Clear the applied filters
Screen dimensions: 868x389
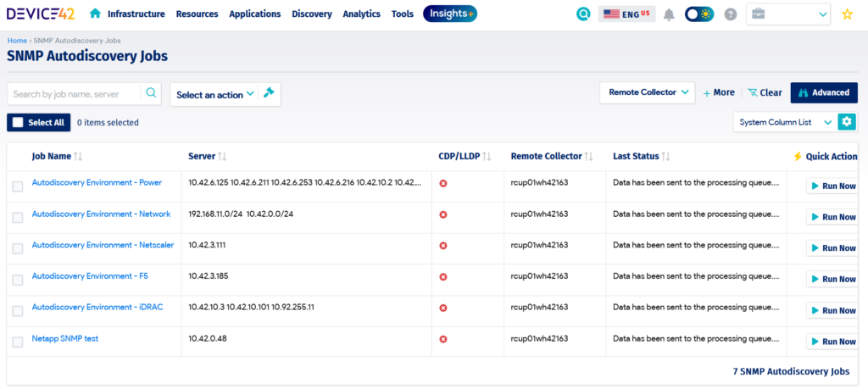coord(765,92)
